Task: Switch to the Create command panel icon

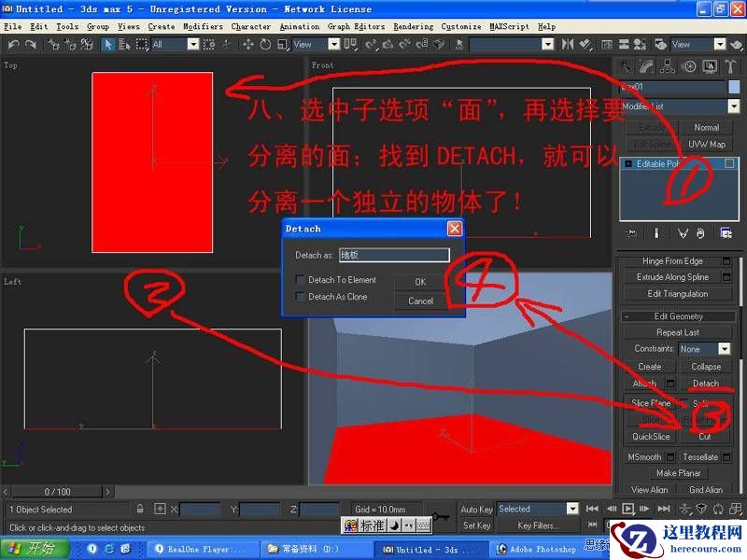Action: 624,66
